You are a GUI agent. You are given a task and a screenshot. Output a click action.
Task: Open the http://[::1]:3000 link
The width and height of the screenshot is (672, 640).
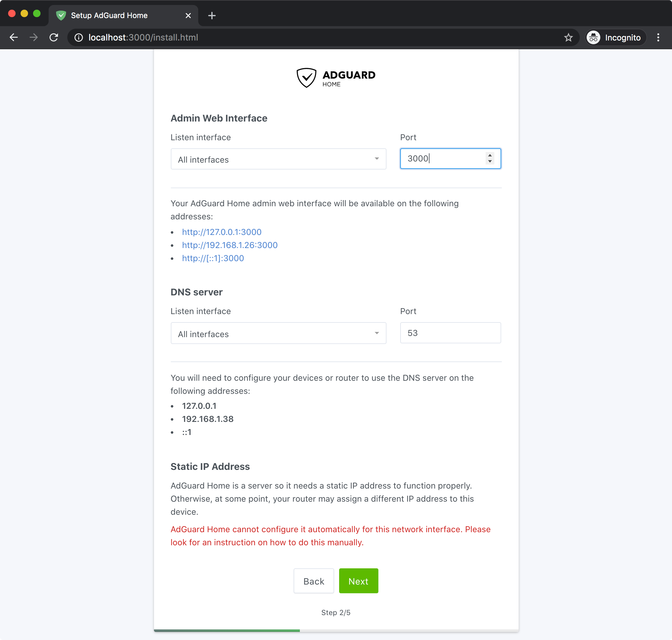tap(213, 258)
